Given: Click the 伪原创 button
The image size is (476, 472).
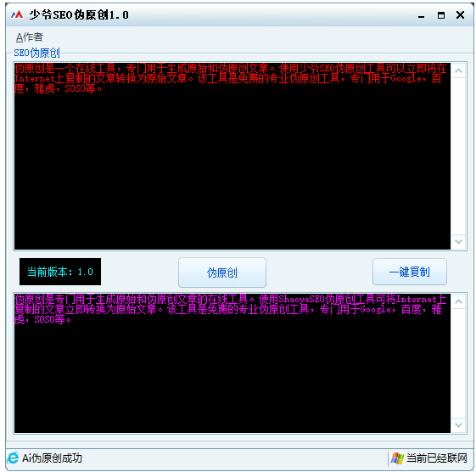Looking at the screenshot, I should click(222, 273).
